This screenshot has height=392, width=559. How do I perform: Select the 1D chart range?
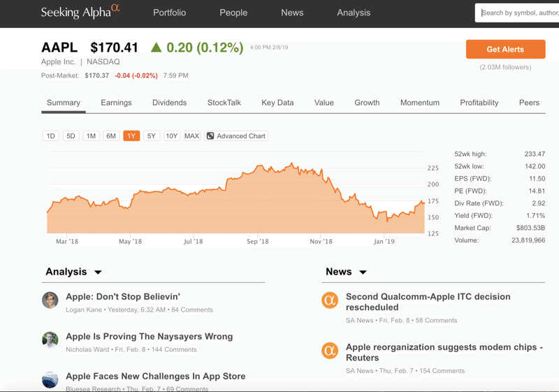pos(50,136)
